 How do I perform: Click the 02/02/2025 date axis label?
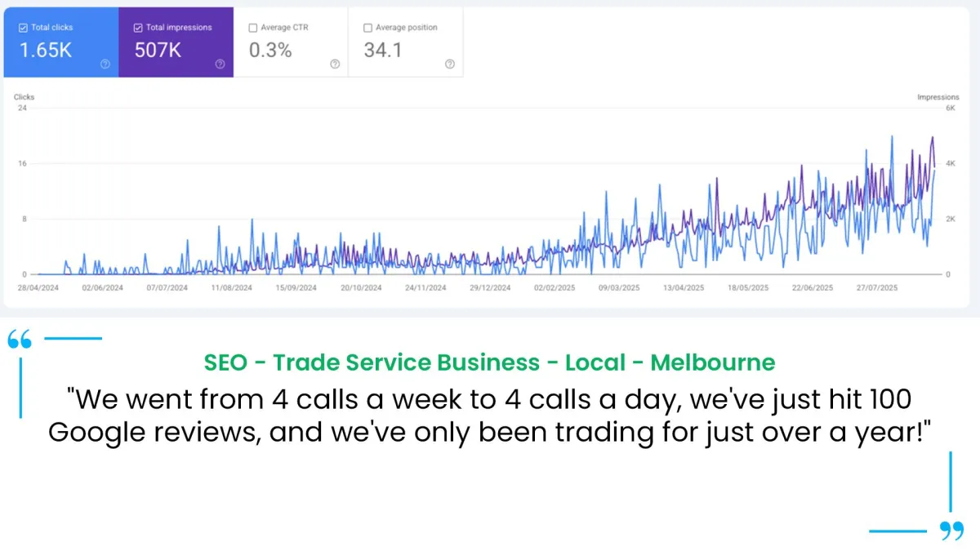555,288
